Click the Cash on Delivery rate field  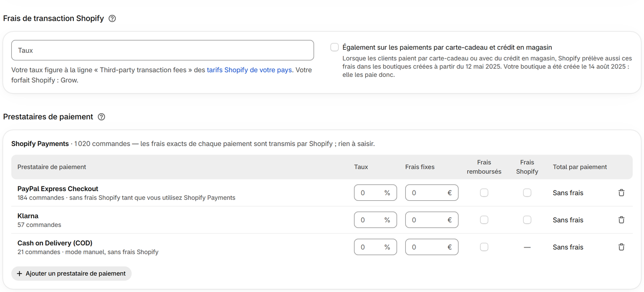376,247
